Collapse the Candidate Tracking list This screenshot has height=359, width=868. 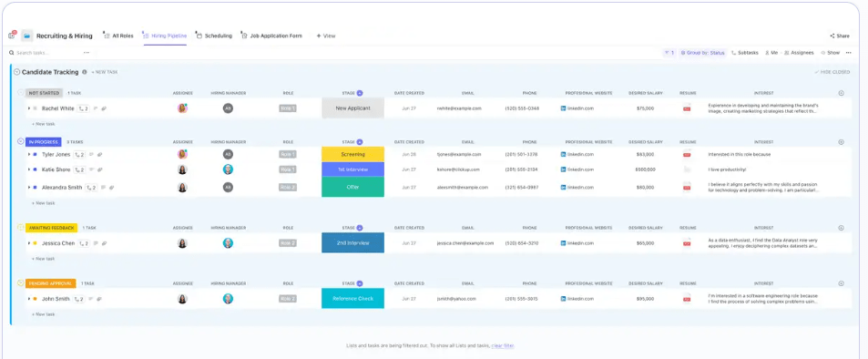tap(16, 72)
